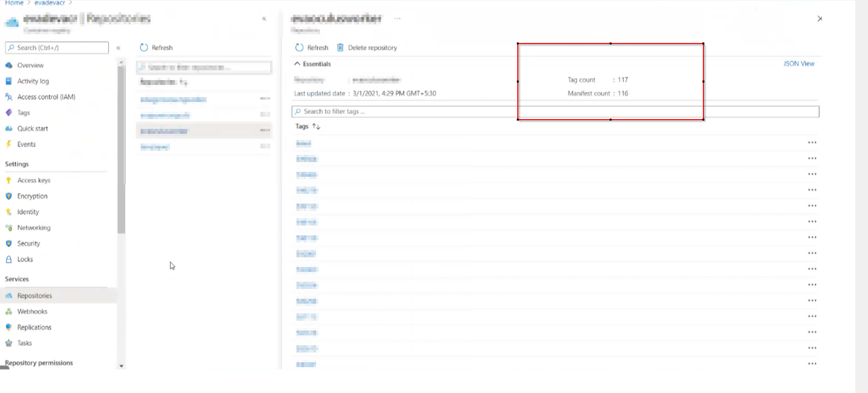Click the Repository permissions section heading
Screen dimensions: 868x393
click(x=39, y=363)
